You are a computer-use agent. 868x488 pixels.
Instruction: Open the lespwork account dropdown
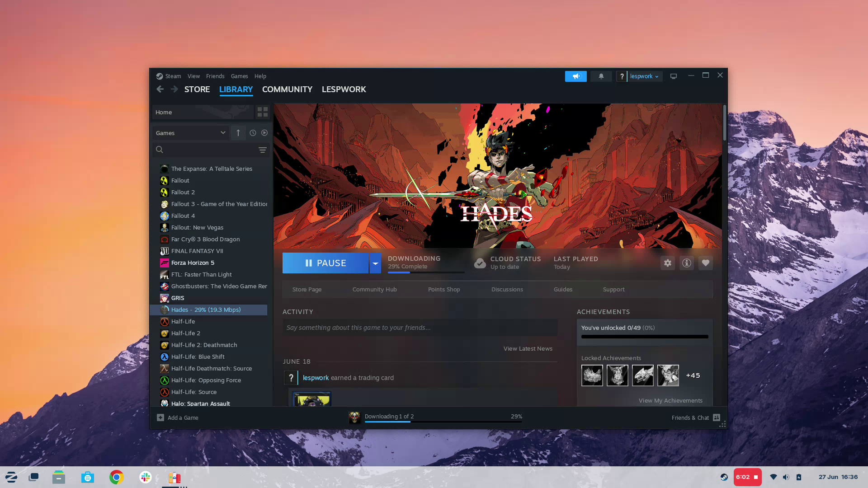[x=644, y=76]
